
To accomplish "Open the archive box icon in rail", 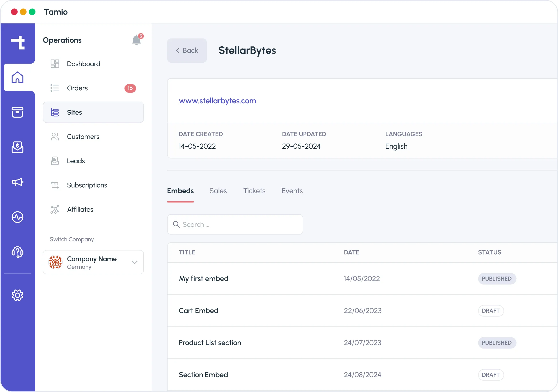I will point(17,112).
